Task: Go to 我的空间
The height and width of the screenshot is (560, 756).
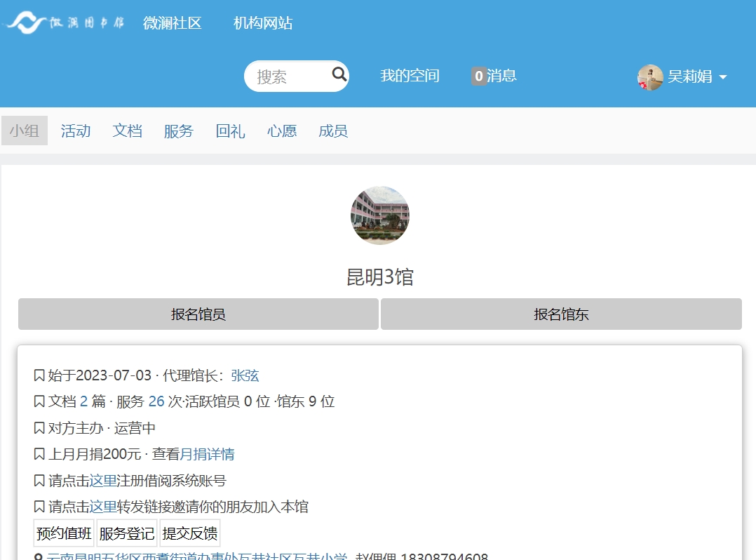Action: 410,76
